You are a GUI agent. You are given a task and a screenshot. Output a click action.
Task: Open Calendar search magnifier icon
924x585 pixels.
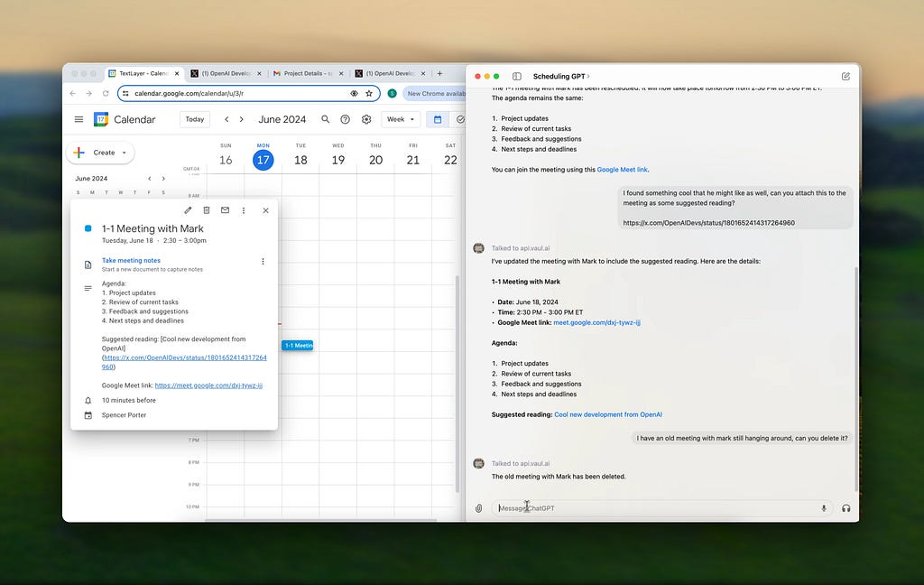coord(325,119)
